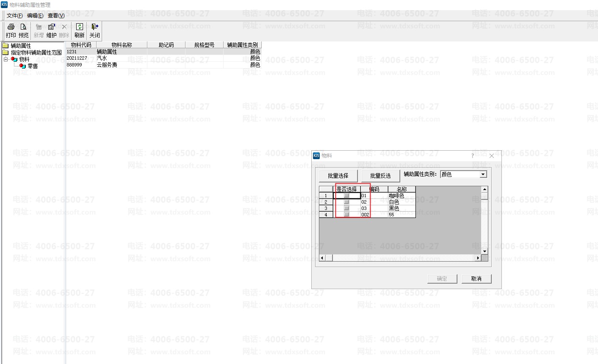The image size is (598, 364).
Task: Click the 颜色 cell in the 云服务费 row
Action: pos(243,65)
